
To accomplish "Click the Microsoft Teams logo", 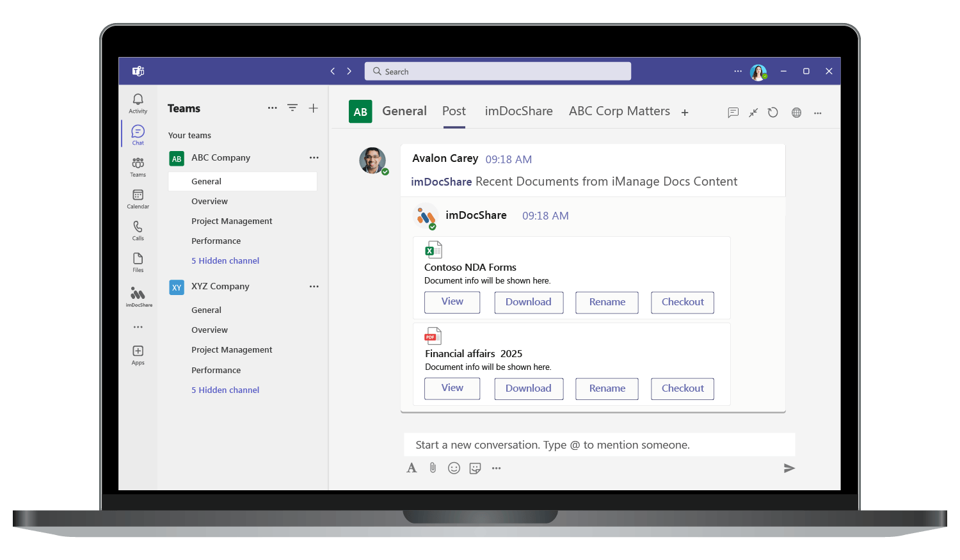I will pos(138,71).
